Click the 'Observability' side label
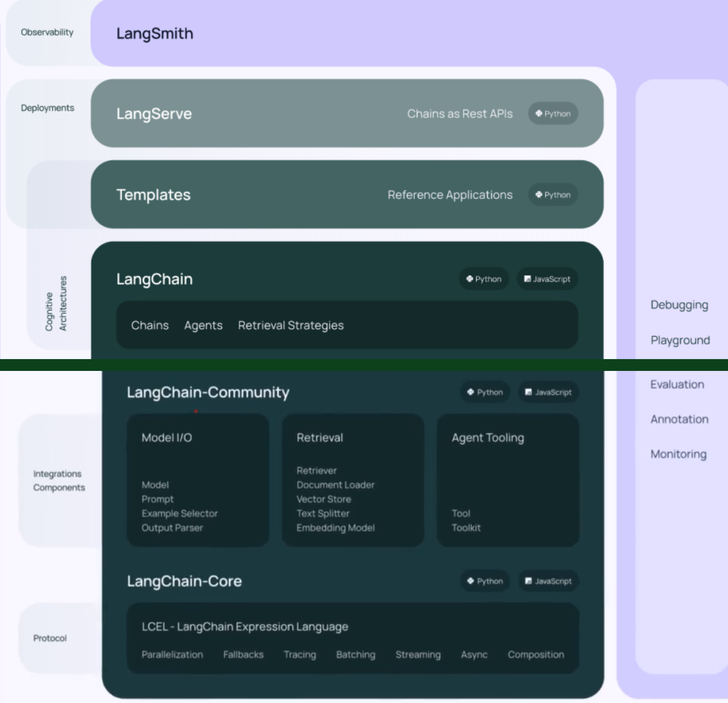Image resolution: width=728 pixels, height=703 pixels. click(47, 33)
